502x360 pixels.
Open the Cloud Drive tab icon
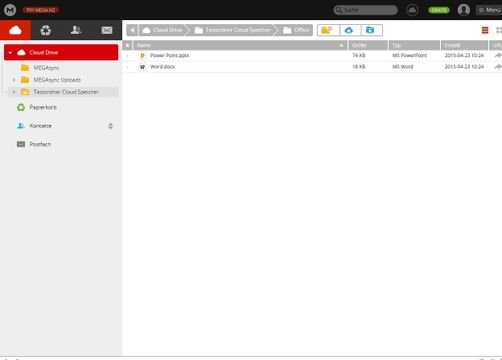point(15,30)
